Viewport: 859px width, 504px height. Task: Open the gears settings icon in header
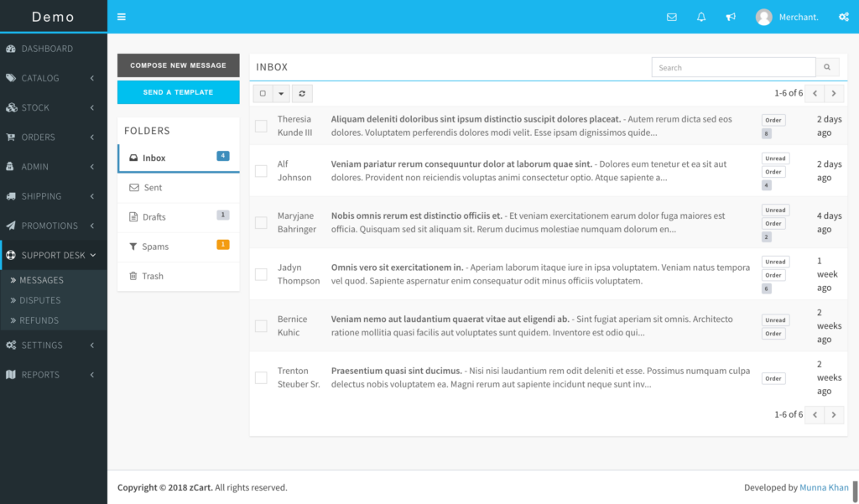click(844, 17)
